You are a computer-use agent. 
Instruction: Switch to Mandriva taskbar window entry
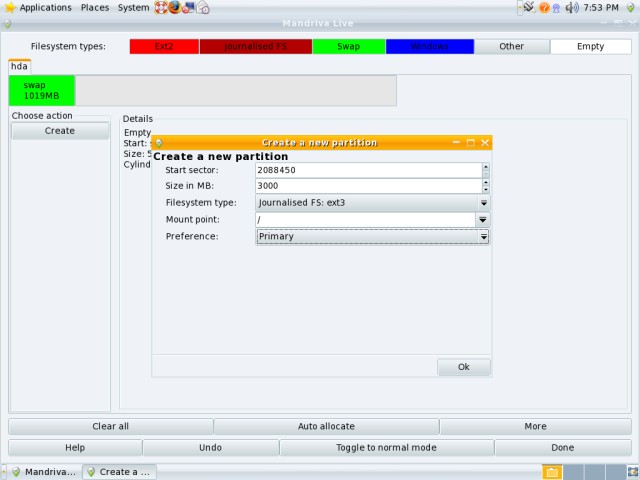click(x=44, y=472)
